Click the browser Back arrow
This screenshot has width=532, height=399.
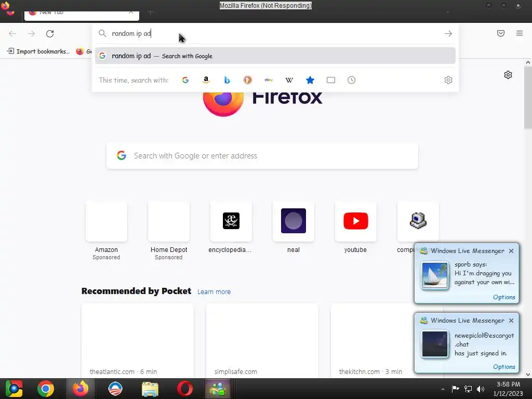point(12,34)
